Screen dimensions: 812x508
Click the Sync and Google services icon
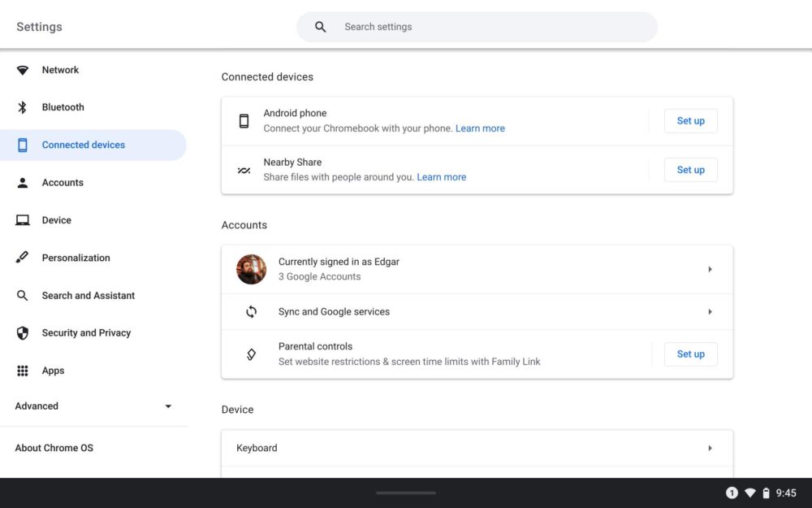click(x=251, y=312)
